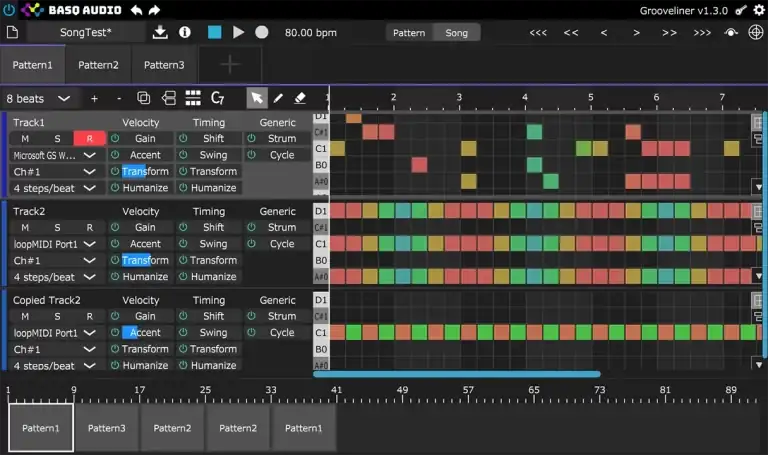Click the record circle button
Screen dimensions: 768x455
262,32
